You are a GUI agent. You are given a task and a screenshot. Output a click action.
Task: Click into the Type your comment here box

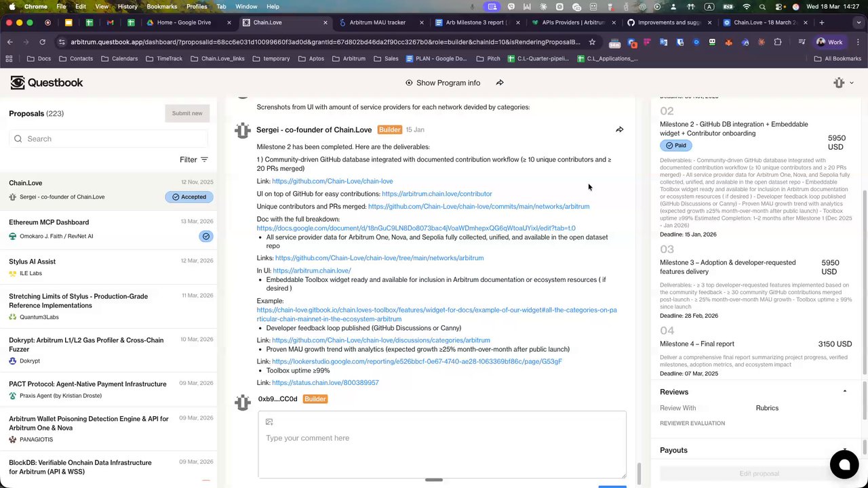(x=442, y=445)
